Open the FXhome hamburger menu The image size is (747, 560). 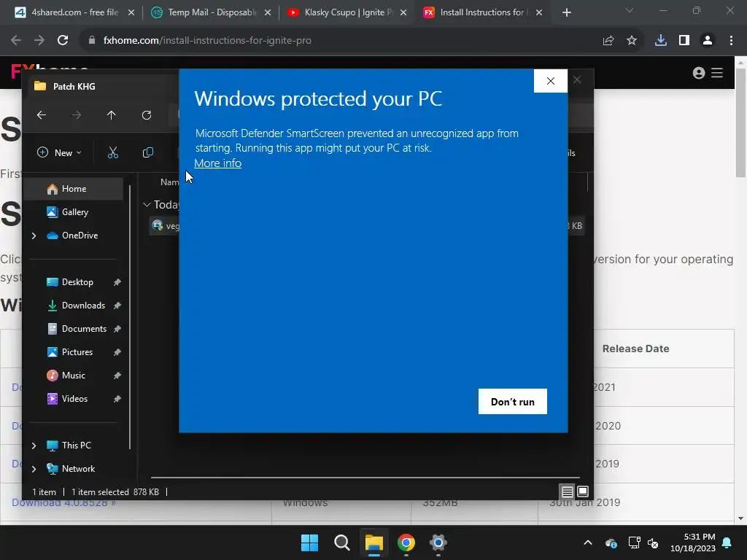(x=717, y=73)
